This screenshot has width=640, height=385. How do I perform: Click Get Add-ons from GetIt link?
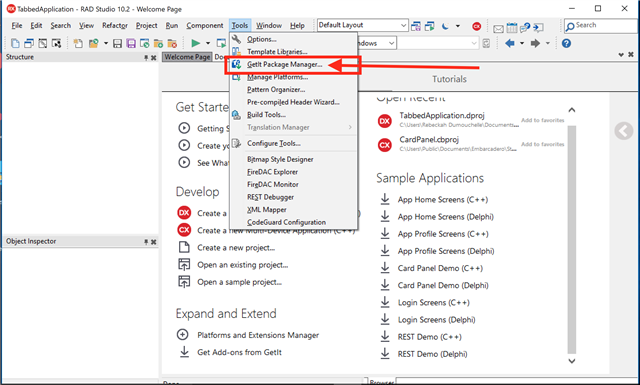pyautogui.click(x=239, y=352)
